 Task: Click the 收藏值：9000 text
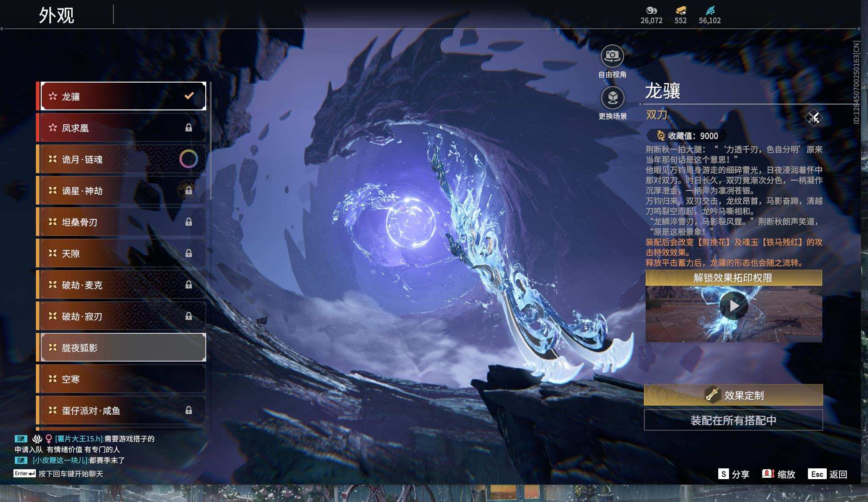pos(693,136)
